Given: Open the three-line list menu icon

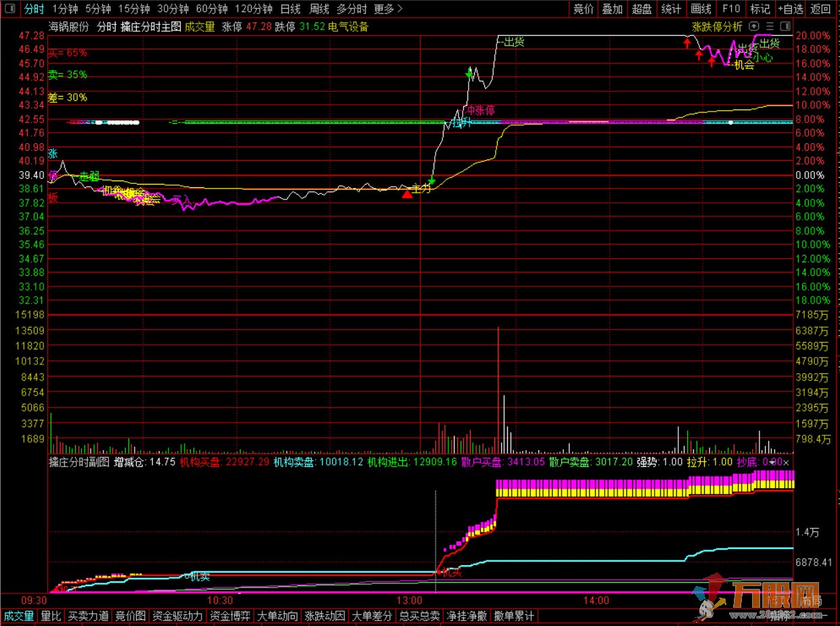Looking at the screenshot, I should click(x=770, y=26).
